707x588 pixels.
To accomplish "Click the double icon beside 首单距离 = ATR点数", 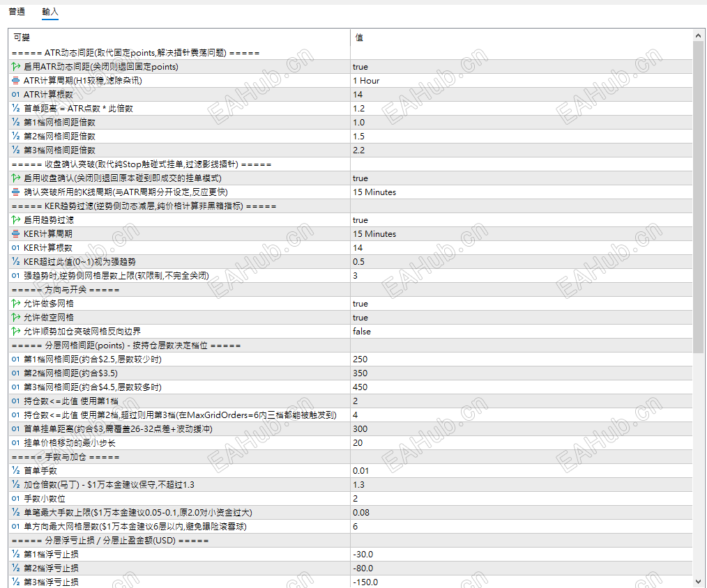I will 16,109.
